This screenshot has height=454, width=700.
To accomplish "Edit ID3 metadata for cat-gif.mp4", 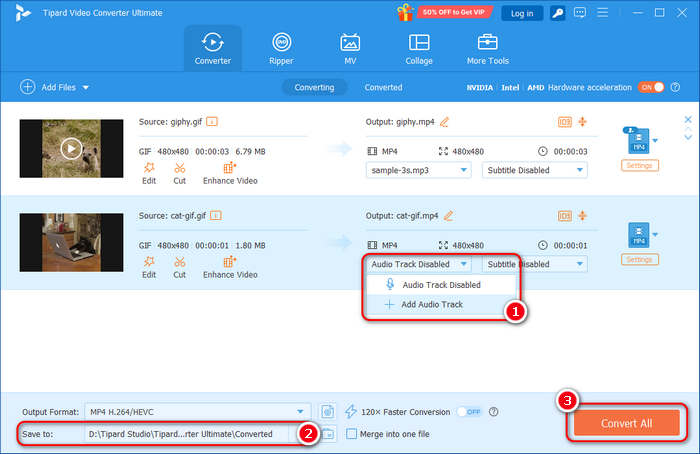I will (565, 216).
